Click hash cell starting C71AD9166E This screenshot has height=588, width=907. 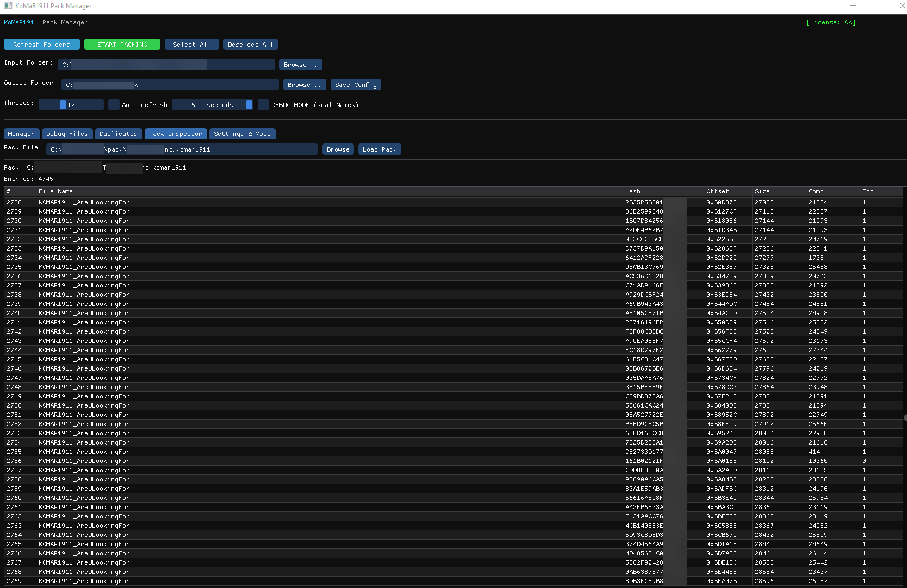click(644, 285)
